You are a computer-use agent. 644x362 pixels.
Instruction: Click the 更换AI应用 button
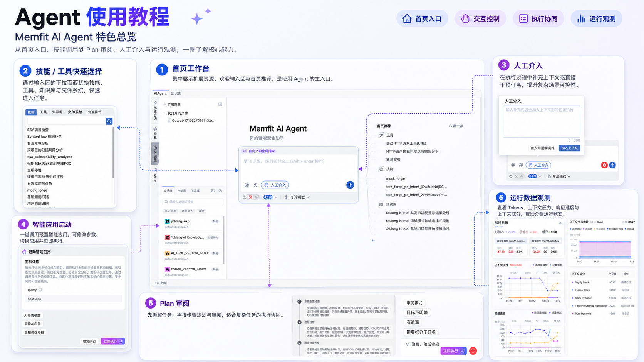32,324
